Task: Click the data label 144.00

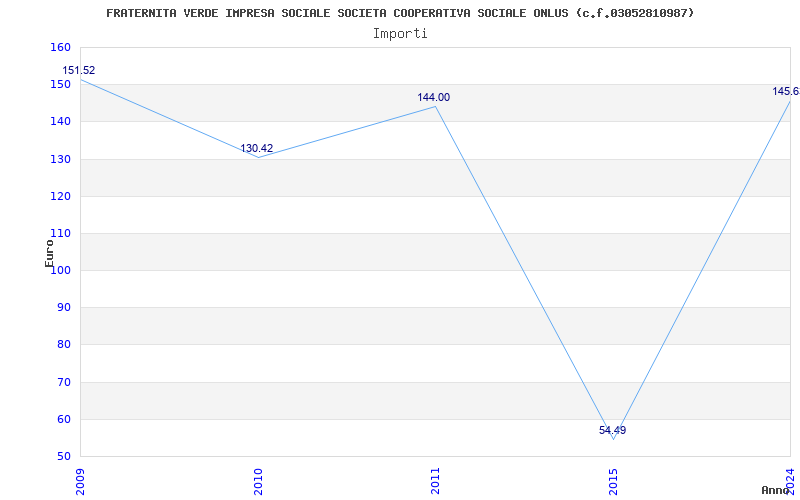Action: click(x=434, y=97)
